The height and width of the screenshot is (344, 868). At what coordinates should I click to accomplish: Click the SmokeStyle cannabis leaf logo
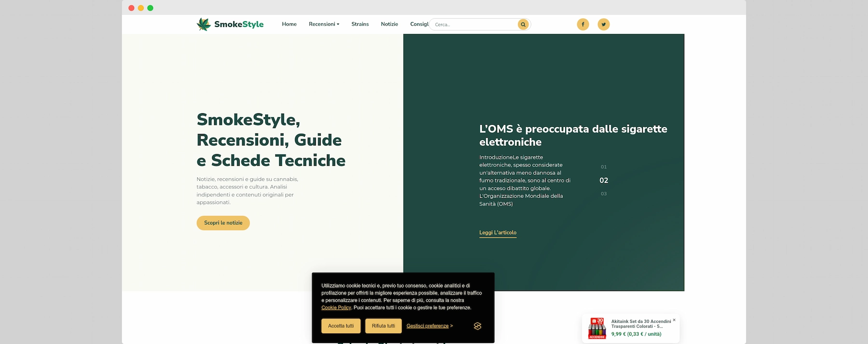pos(204,24)
